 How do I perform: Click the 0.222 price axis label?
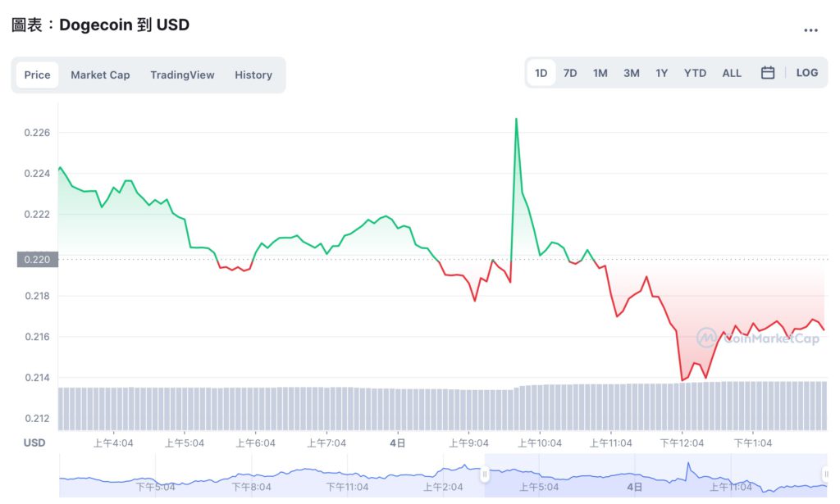pyautogui.click(x=37, y=215)
